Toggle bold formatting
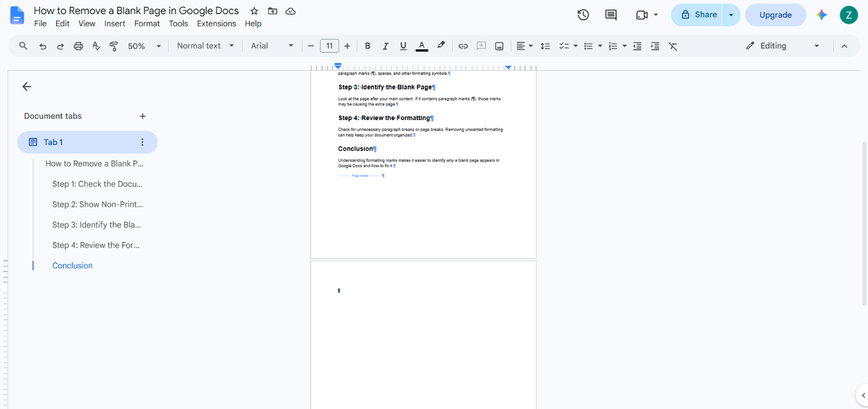Image resolution: width=868 pixels, height=409 pixels. (x=367, y=46)
